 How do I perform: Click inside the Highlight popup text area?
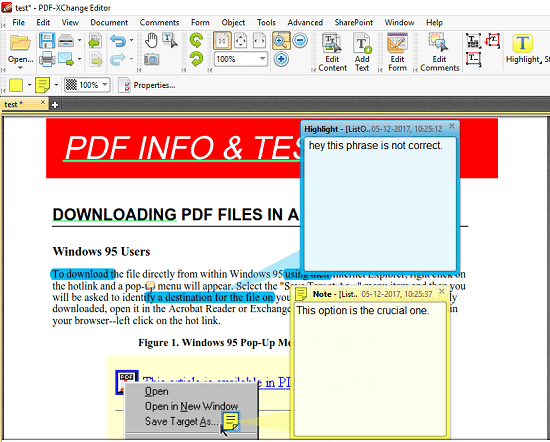[x=380, y=204]
